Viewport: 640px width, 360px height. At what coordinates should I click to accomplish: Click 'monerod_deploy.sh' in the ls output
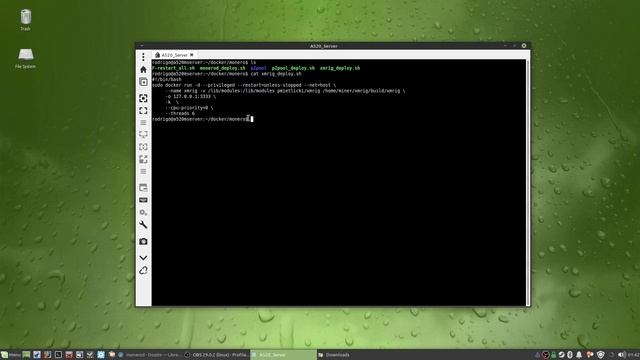(222, 68)
